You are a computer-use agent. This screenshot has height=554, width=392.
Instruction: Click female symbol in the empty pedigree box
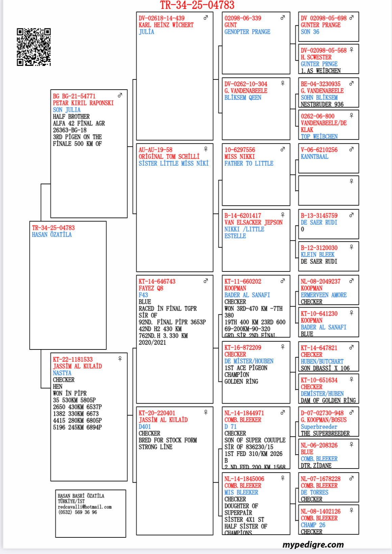point(351,182)
